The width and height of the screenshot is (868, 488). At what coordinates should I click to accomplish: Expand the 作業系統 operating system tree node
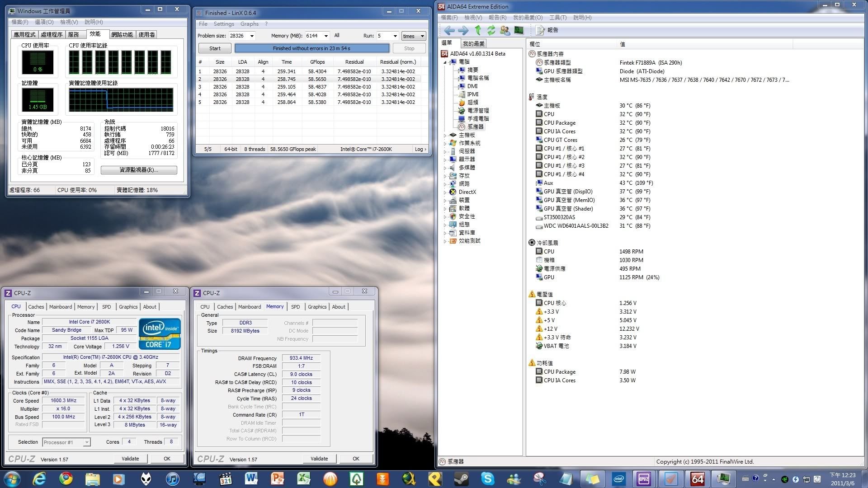tap(445, 143)
